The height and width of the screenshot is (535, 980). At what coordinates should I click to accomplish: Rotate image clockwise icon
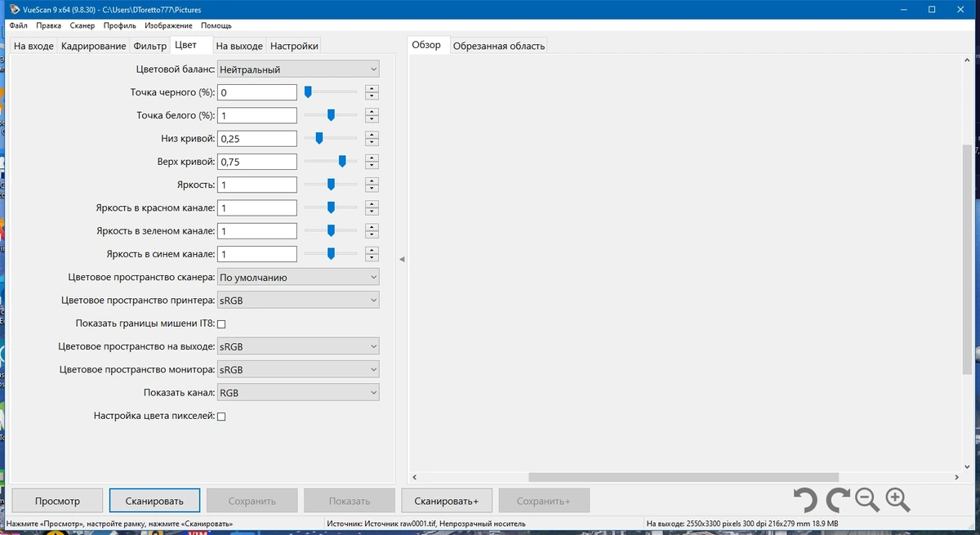tap(837, 500)
